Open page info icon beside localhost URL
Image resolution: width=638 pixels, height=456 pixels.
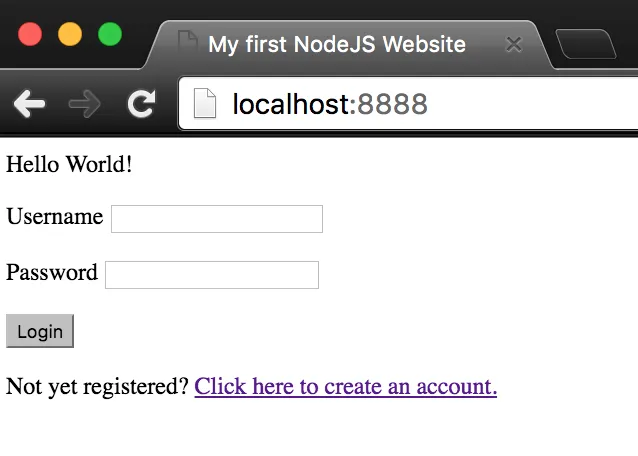205,103
